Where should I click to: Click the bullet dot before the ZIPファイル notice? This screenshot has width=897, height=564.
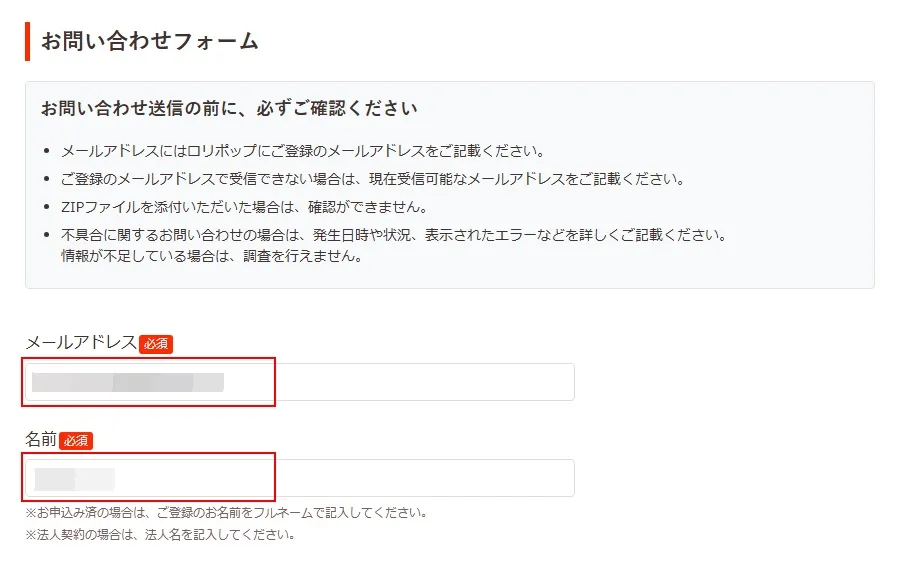pyautogui.click(x=47, y=208)
